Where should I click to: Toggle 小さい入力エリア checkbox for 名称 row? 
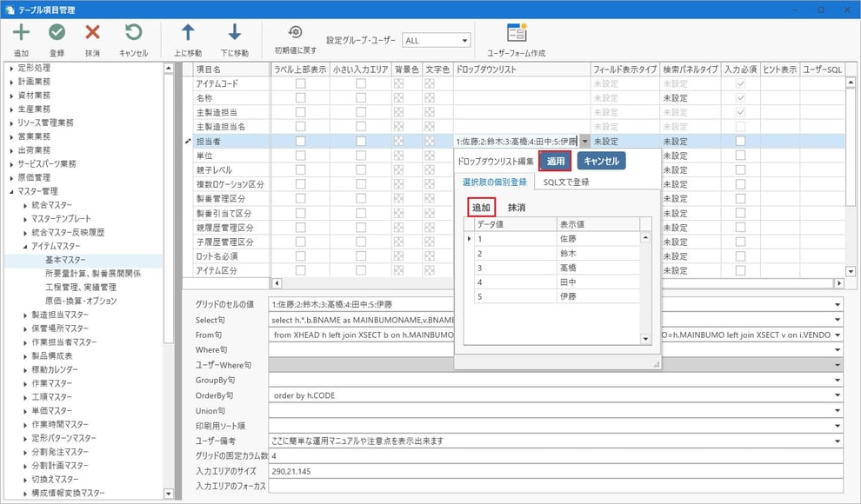tap(360, 98)
